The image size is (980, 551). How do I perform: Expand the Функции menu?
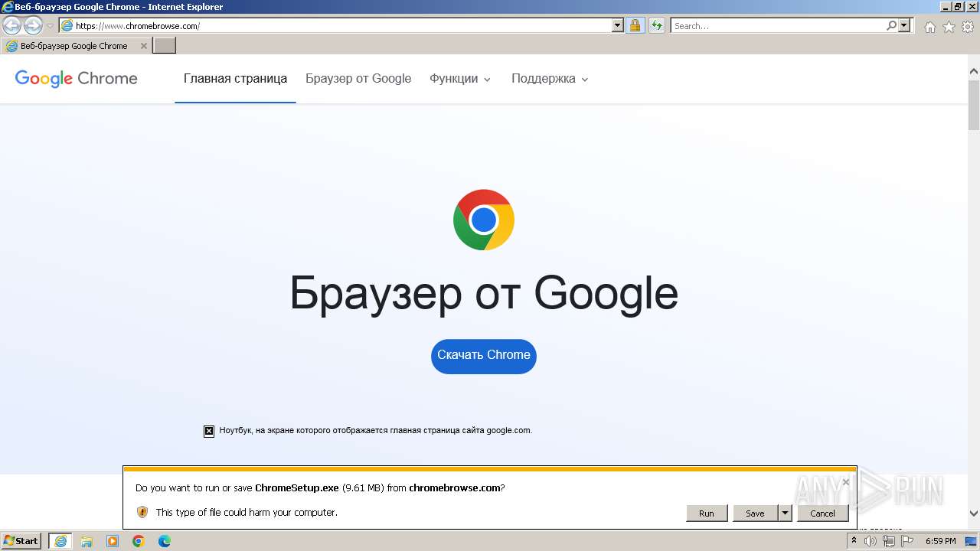459,78
